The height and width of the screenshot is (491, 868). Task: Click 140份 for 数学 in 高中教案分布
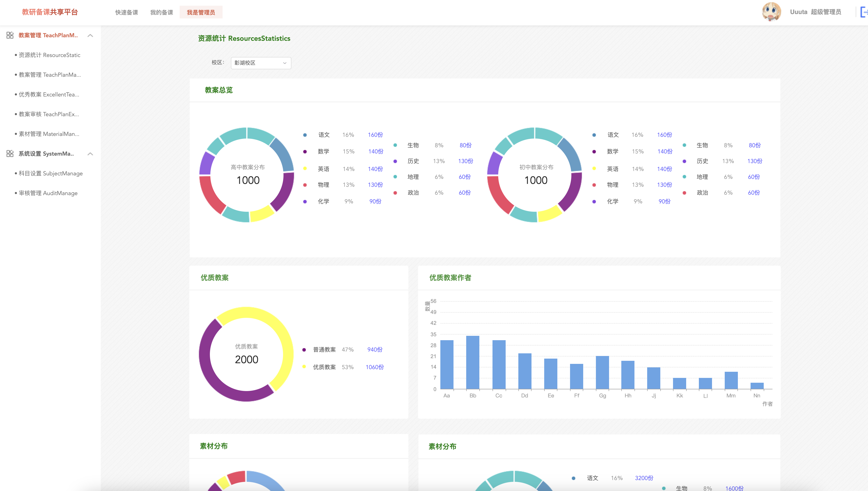[x=376, y=151]
